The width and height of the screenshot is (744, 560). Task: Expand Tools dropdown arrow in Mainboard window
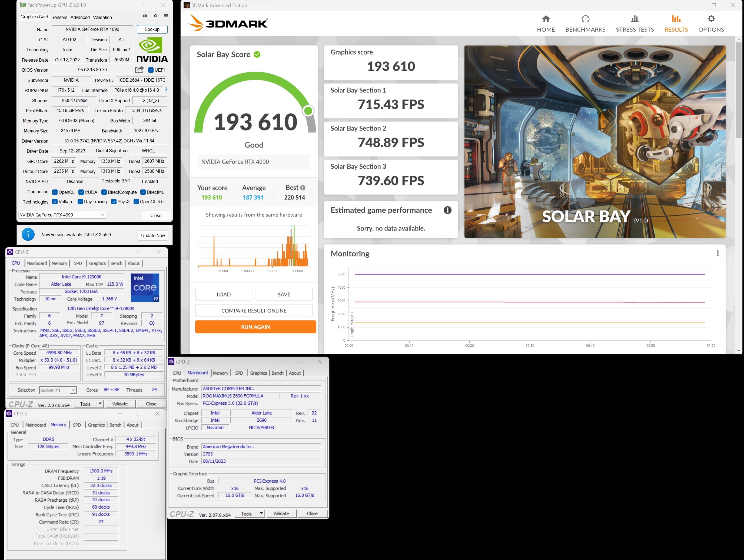[261, 514]
